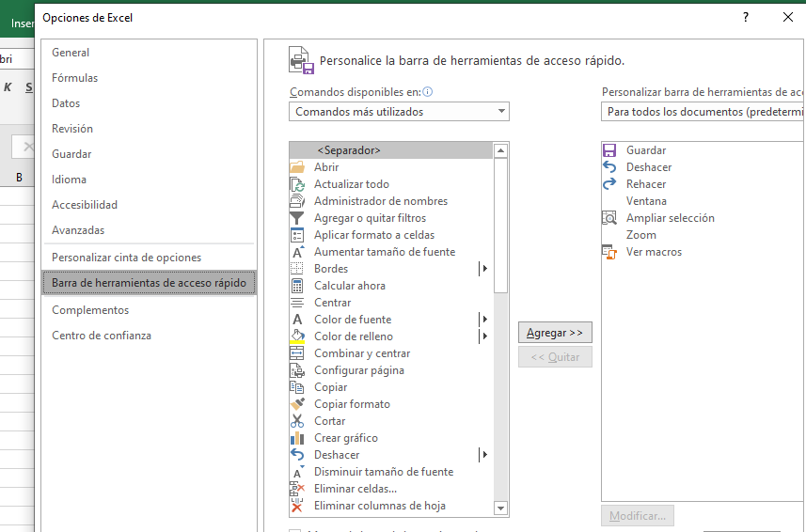Click the << Quitar button

coord(555,357)
